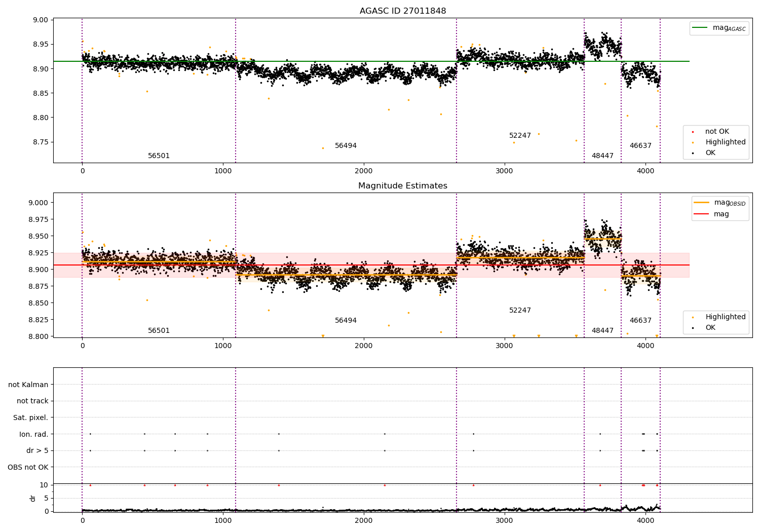
Task: Click the 9.00 y-axis tick label
Action: [41, 20]
